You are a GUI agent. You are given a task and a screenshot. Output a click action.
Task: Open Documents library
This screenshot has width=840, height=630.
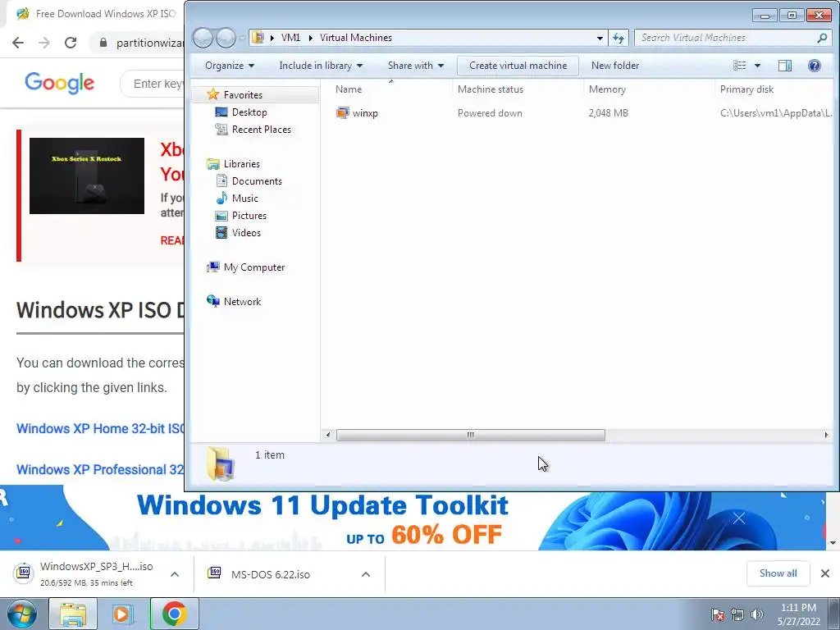[x=257, y=181]
